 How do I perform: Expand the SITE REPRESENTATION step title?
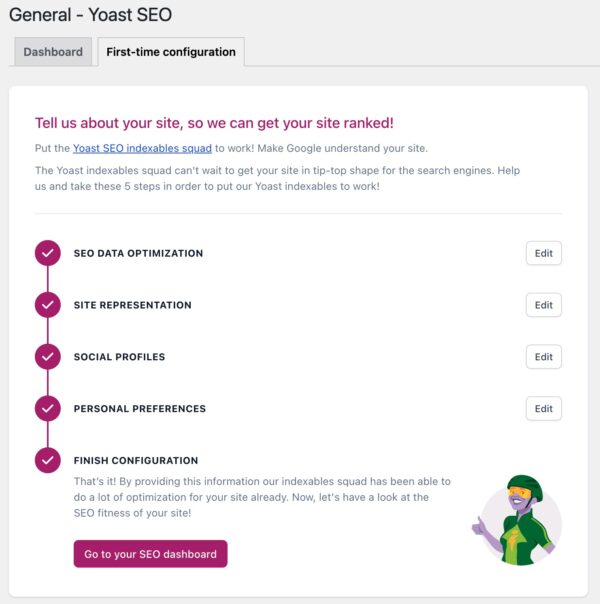tap(132, 305)
